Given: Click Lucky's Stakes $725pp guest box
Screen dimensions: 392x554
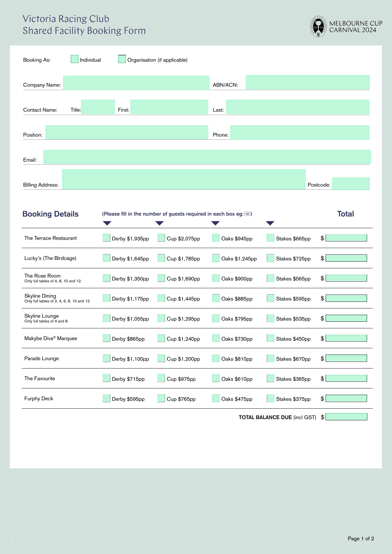Looking at the screenshot, I should 271,258.
